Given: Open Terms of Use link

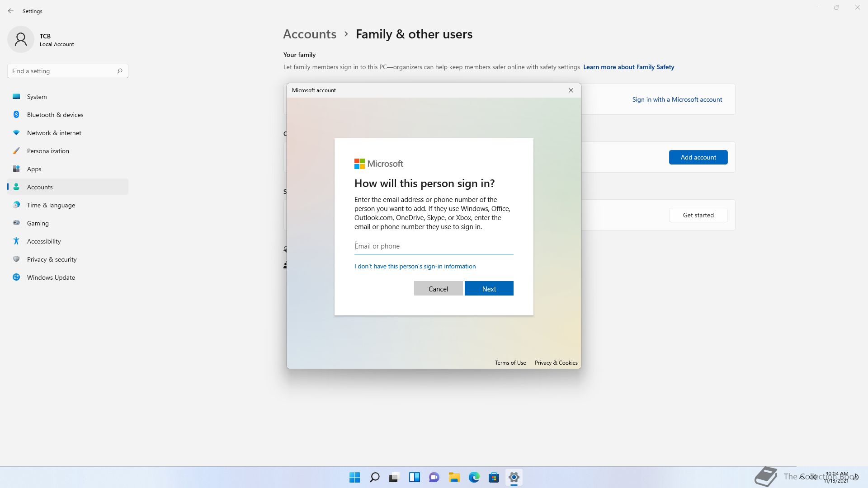Looking at the screenshot, I should point(510,363).
